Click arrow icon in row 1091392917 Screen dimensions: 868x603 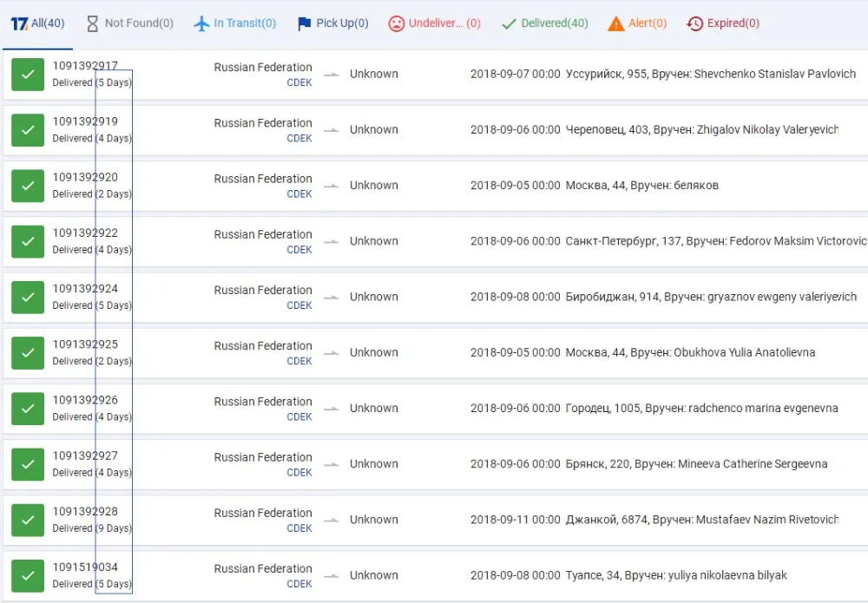(x=332, y=74)
